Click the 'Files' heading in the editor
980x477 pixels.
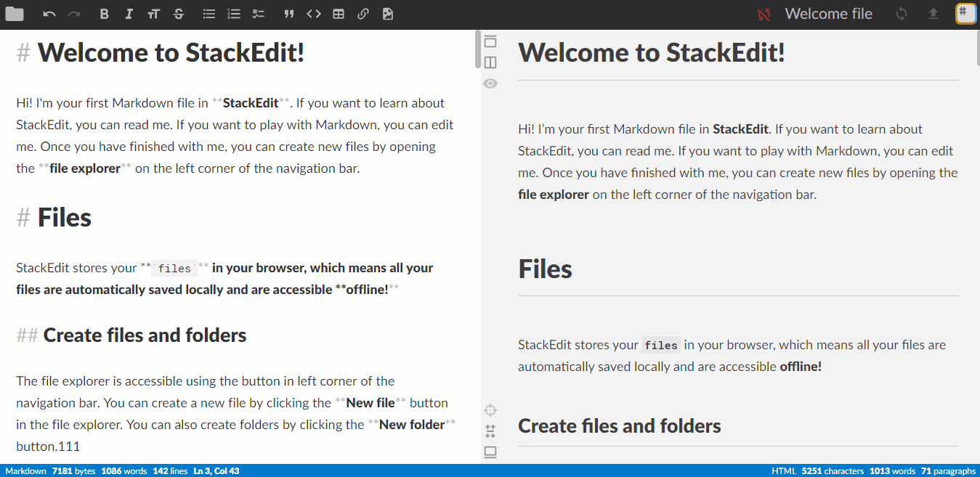[65, 217]
